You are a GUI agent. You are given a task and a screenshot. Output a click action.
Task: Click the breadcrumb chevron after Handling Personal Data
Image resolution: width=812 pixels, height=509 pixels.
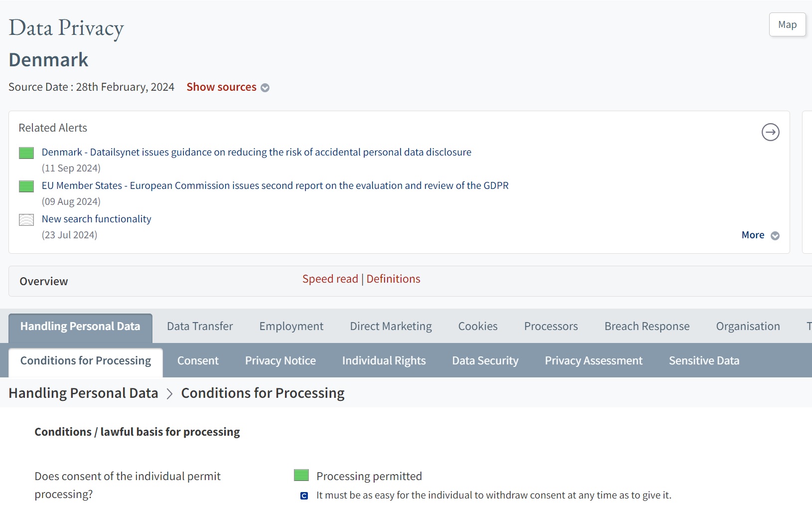(170, 394)
